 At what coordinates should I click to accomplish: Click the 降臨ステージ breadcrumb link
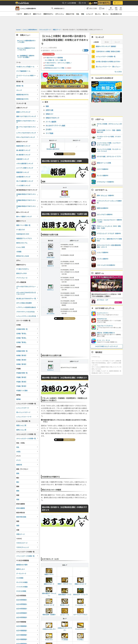57,30
